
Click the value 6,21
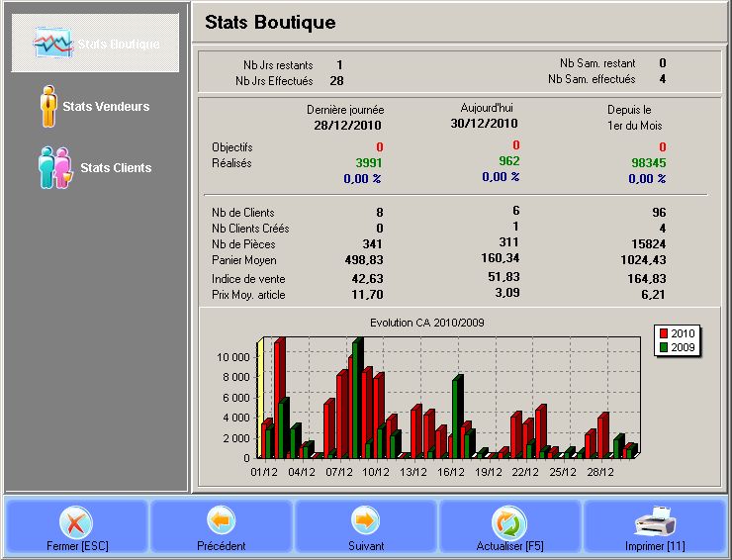[x=653, y=295]
